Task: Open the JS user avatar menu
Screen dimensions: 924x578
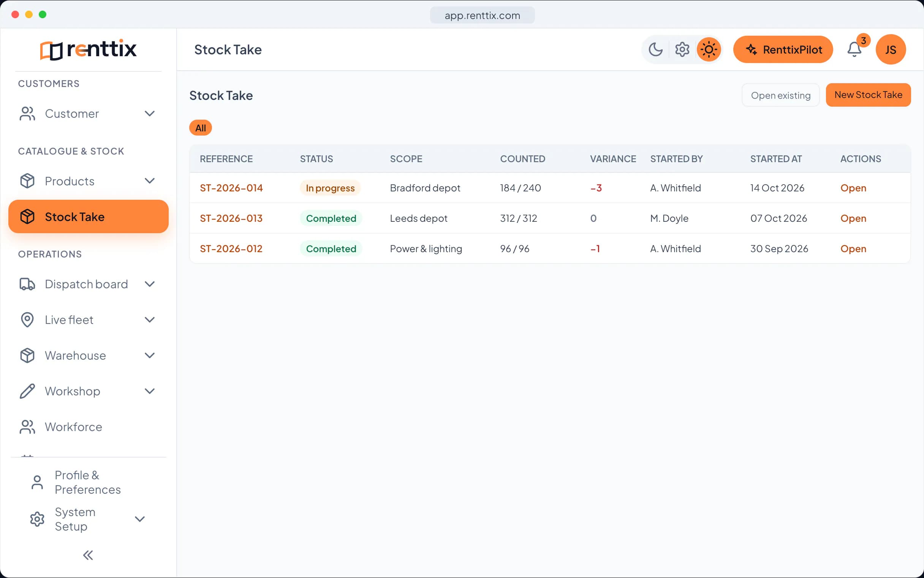Action: point(891,50)
